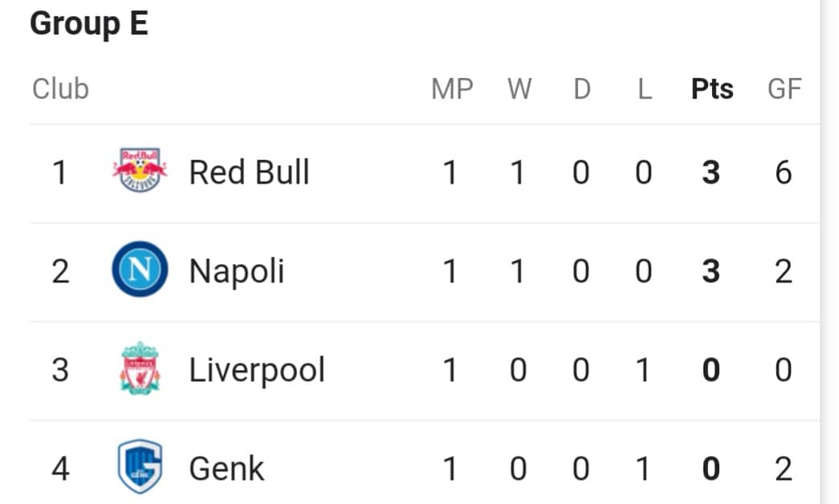Click the Liverpool club crest
The width and height of the screenshot is (839, 504).
pos(140,368)
